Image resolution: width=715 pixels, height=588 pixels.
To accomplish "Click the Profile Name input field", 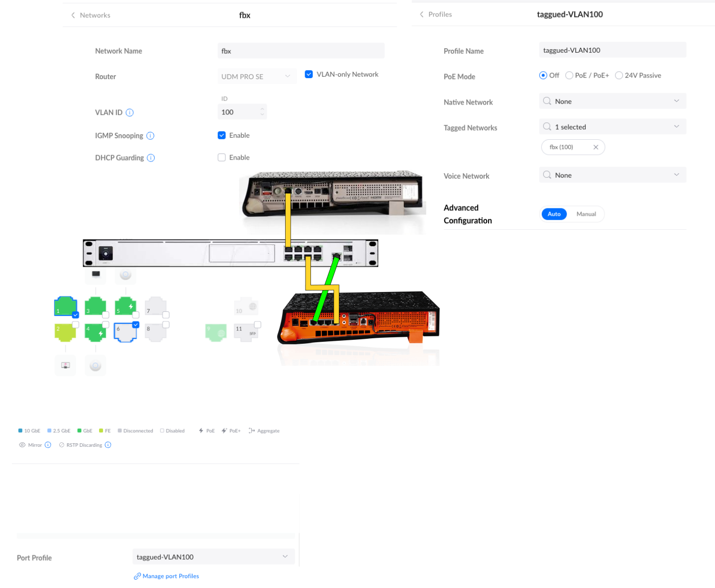I will point(612,50).
